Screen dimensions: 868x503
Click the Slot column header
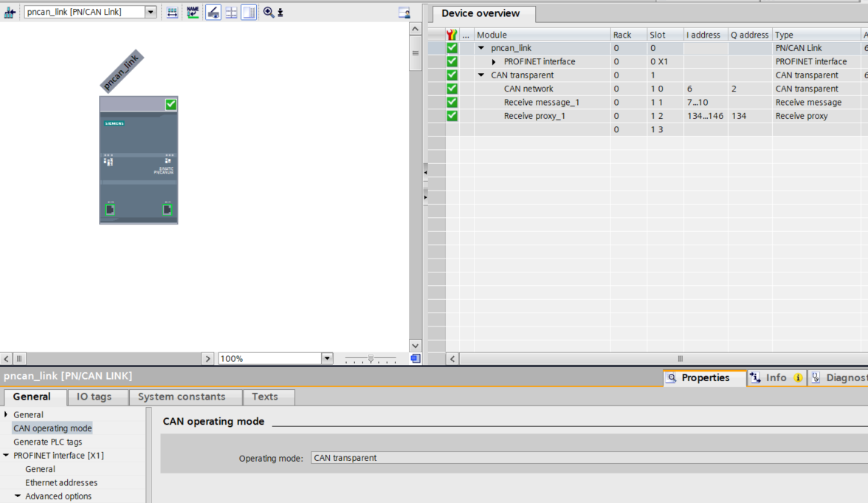click(x=666, y=34)
